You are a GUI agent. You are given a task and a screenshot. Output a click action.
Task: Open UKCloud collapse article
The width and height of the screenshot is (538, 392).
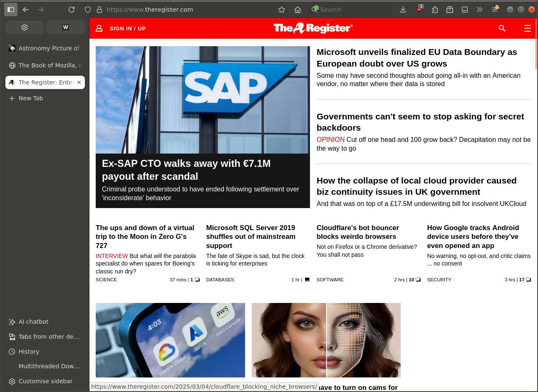pyautogui.click(x=417, y=186)
